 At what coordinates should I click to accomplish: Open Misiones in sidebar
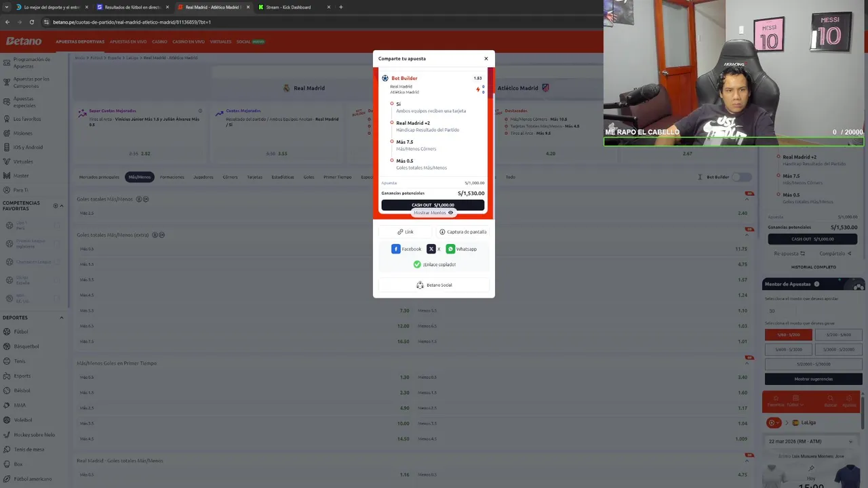[x=22, y=133]
